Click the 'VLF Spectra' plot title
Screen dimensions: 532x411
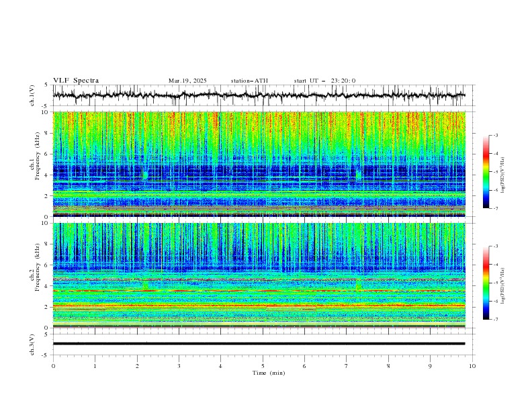[x=76, y=81]
